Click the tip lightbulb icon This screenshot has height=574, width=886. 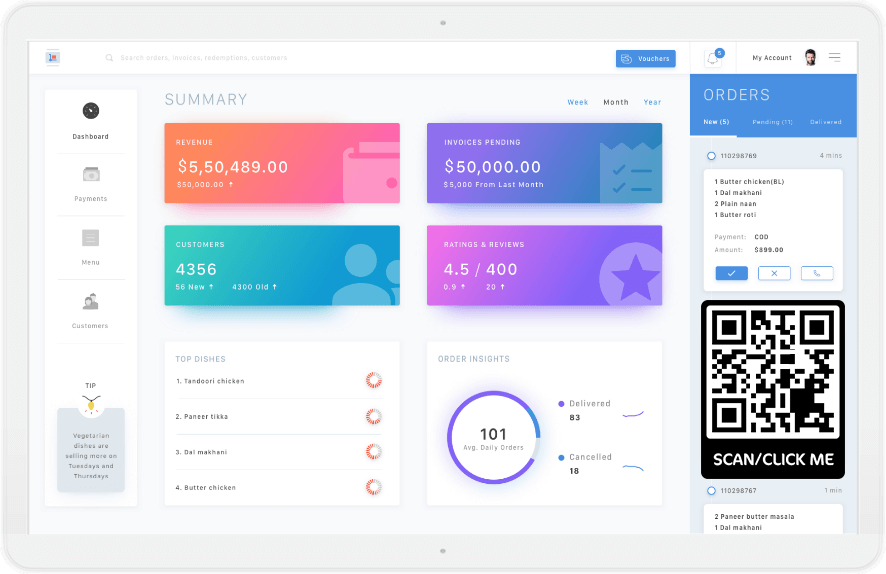click(x=91, y=405)
